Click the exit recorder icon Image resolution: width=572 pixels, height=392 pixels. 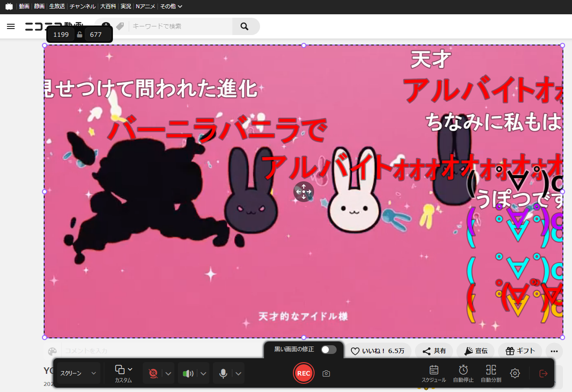[x=543, y=373]
